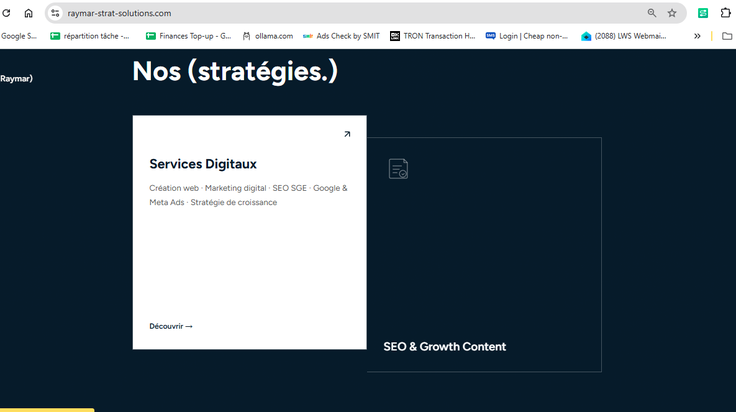
Task: Open the Google S... bookmark
Action: pos(19,36)
